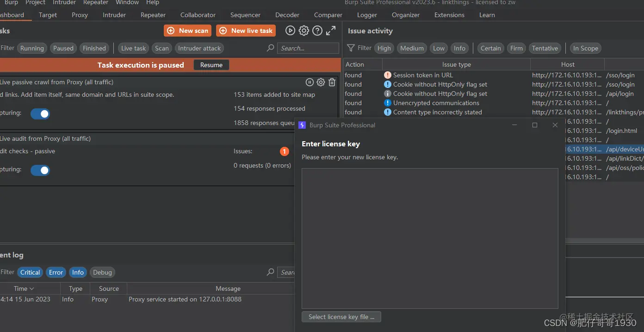Click the Issue activity filter funnel icon

351,48
